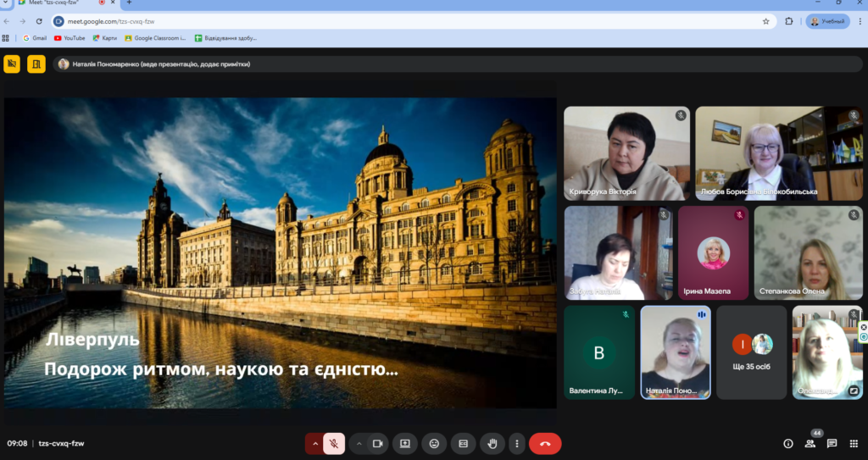This screenshot has width=868, height=460.
Task: Unmute the microphone in the call bar
Action: click(335, 443)
